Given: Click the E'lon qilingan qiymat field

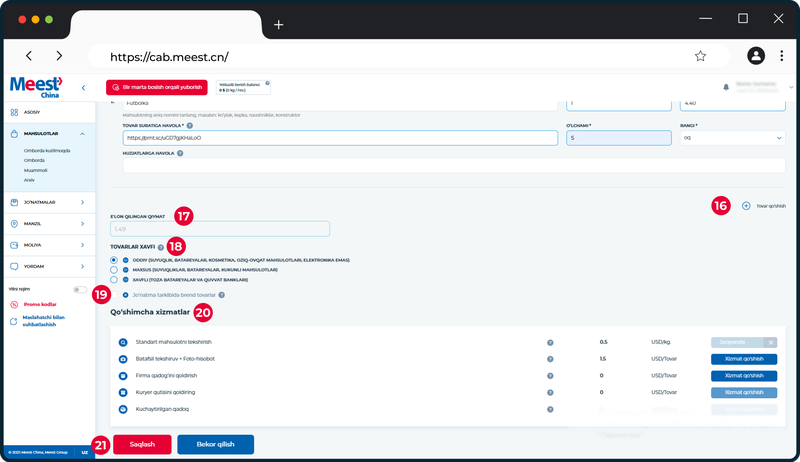Looking at the screenshot, I should (220, 229).
